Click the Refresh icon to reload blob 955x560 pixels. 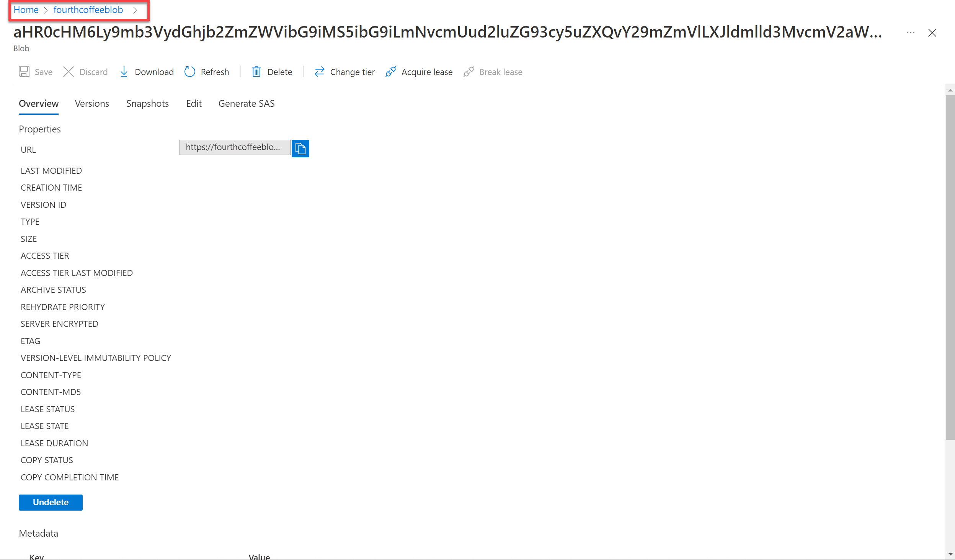click(x=190, y=71)
